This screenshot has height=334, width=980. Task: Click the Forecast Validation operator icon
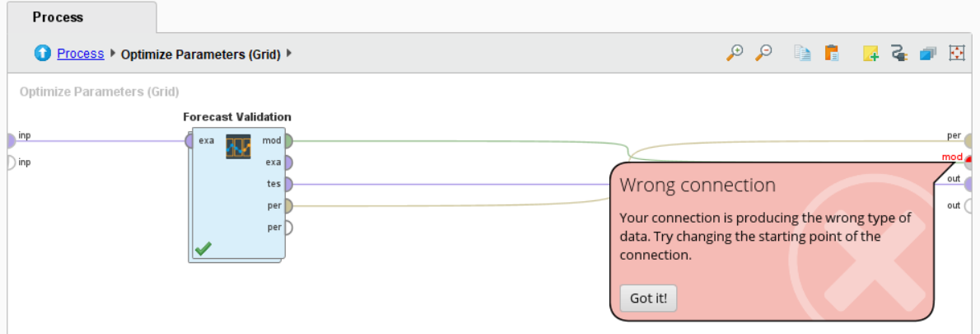point(238,146)
